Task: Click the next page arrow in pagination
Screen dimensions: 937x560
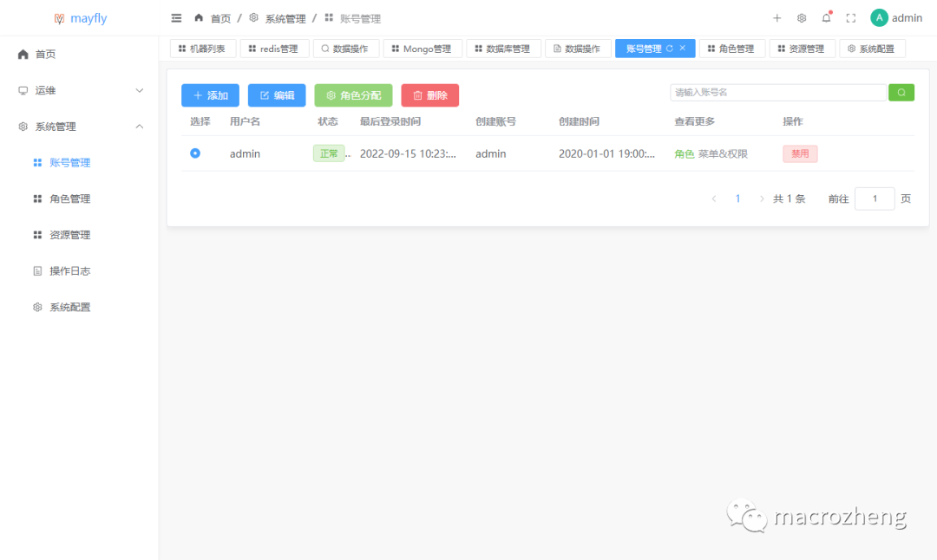Action: click(x=762, y=199)
